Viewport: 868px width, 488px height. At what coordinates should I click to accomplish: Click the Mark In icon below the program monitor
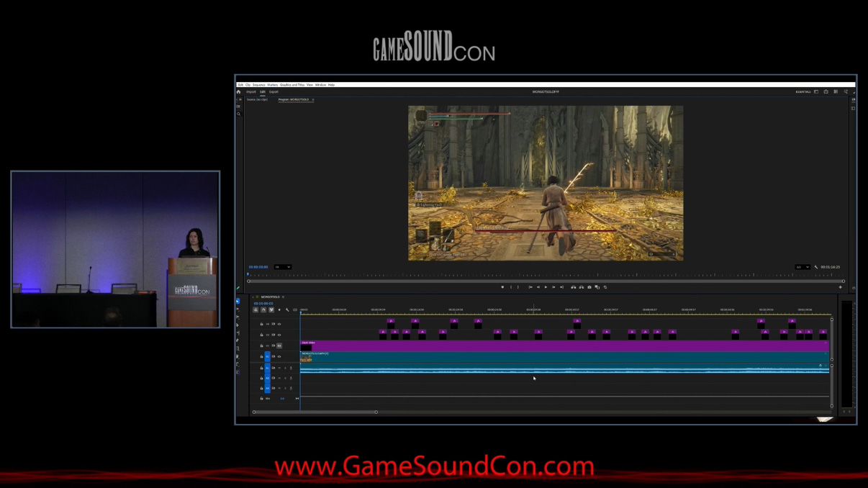(511, 286)
